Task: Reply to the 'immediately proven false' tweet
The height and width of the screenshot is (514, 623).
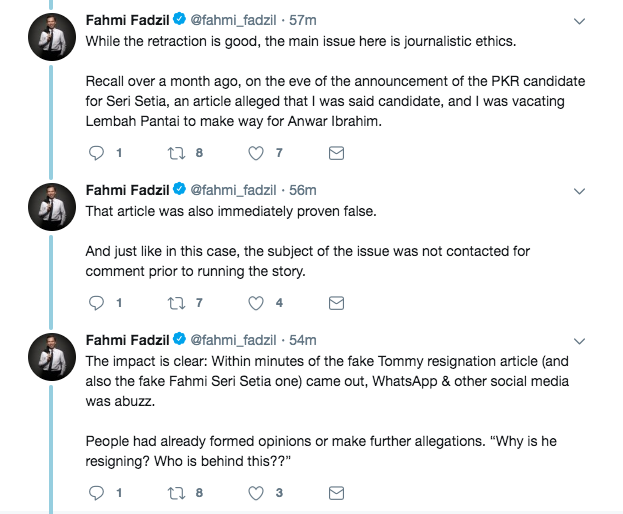Action: click(97, 302)
